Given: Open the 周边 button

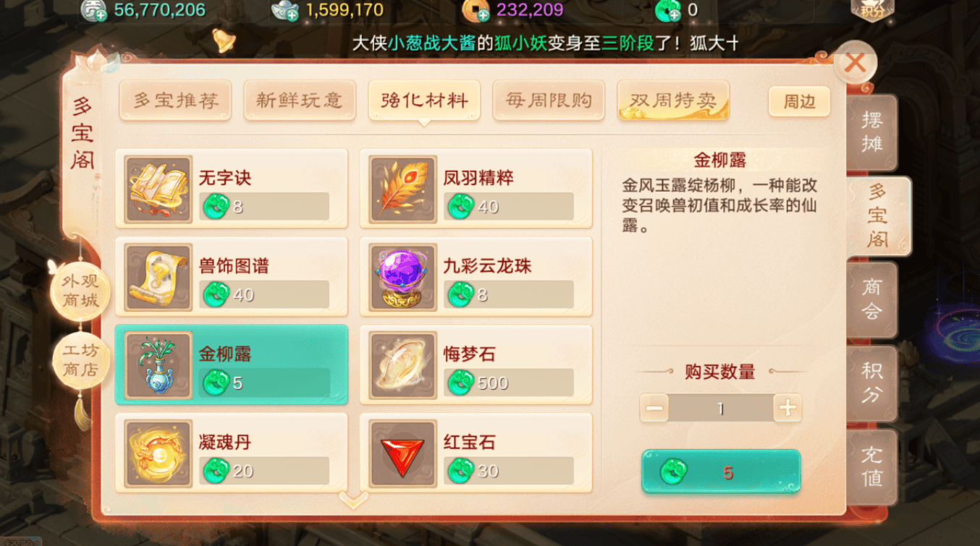Looking at the screenshot, I should [799, 102].
